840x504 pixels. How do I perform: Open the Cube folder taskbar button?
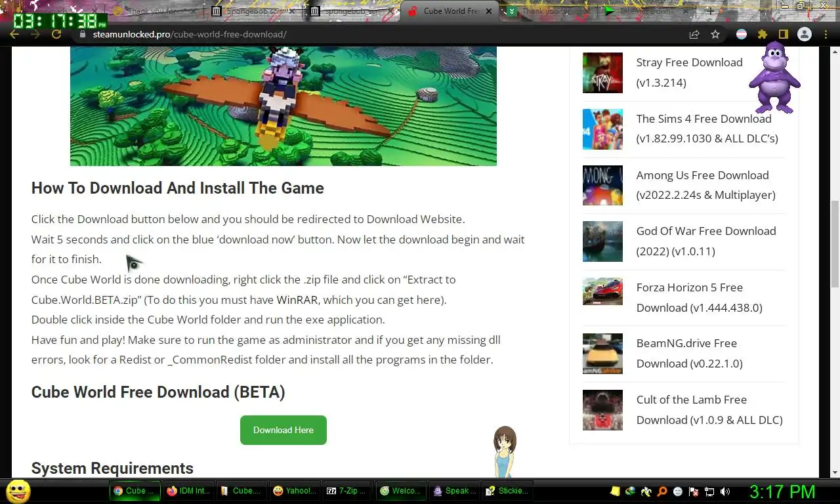coord(241,491)
